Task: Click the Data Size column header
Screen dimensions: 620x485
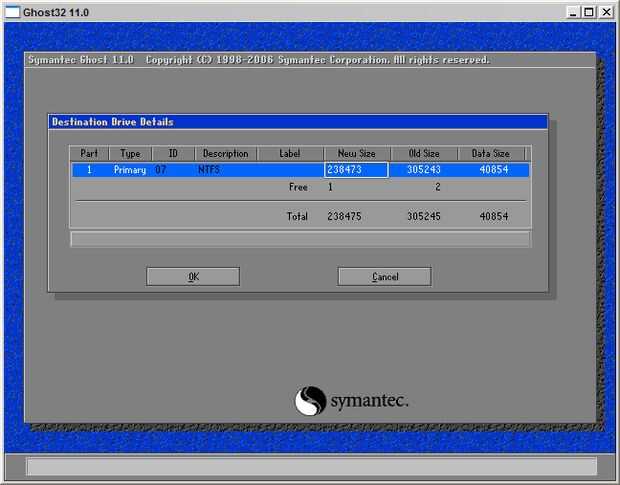Action: [491, 153]
